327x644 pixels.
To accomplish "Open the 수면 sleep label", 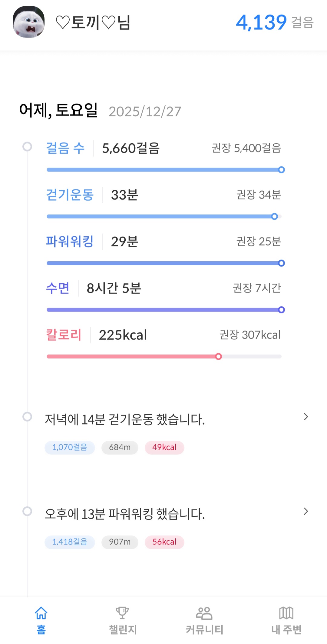I will click(58, 288).
